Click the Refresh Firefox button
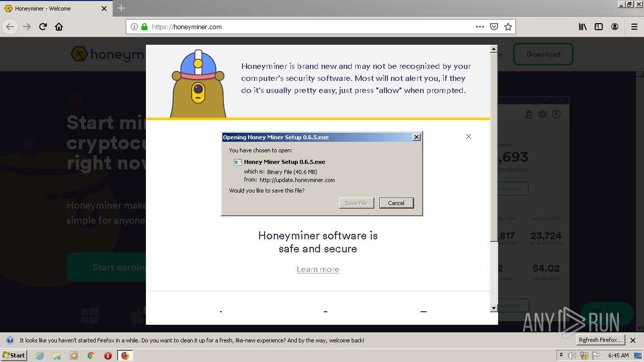Image resolution: width=644 pixels, height=362 pixels. pos(601,340)
